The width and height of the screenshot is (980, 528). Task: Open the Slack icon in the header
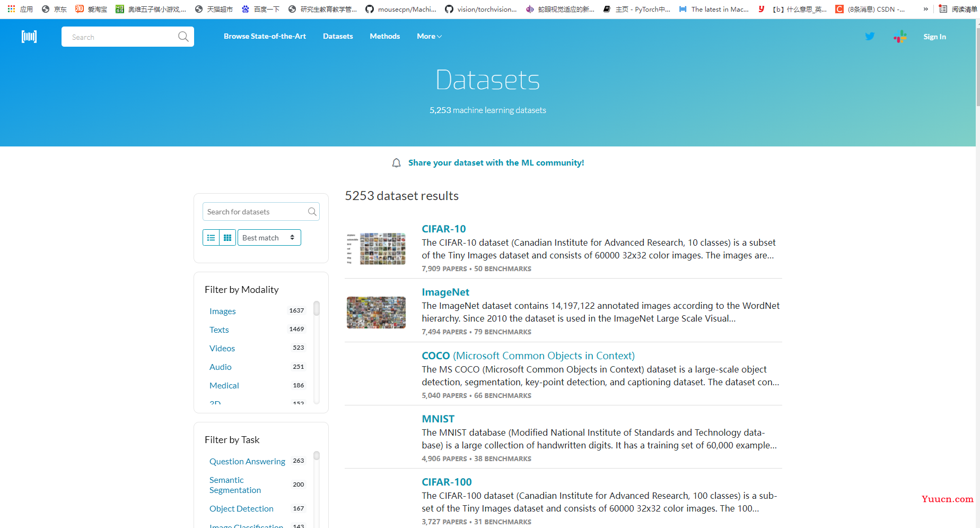pos(900,37)
